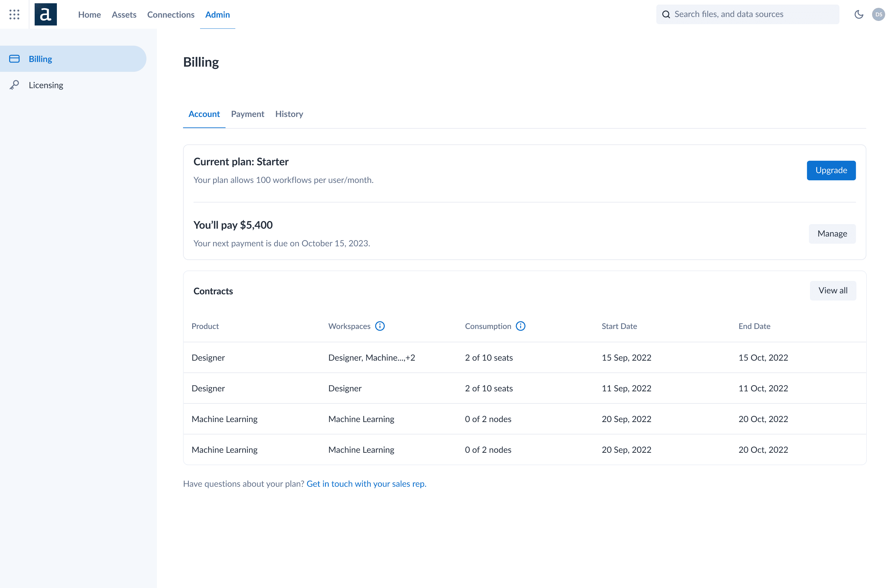The height and width of the screenshot is (588, 893).
Task: Follow the sales rep contact link
Action: 366,484
